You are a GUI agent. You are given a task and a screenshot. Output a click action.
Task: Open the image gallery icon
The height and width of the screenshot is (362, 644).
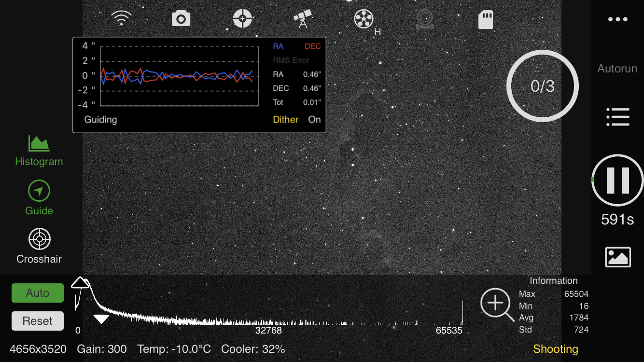coord(617,257)
